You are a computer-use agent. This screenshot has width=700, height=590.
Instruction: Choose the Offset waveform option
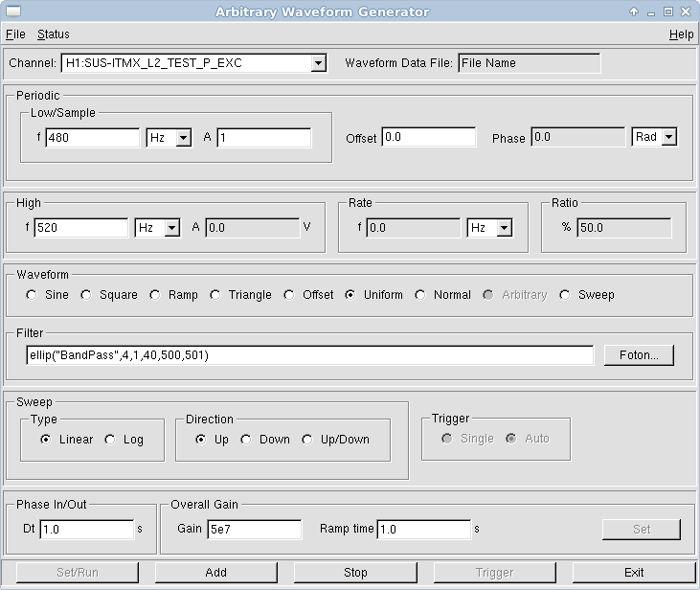(289, 295)
